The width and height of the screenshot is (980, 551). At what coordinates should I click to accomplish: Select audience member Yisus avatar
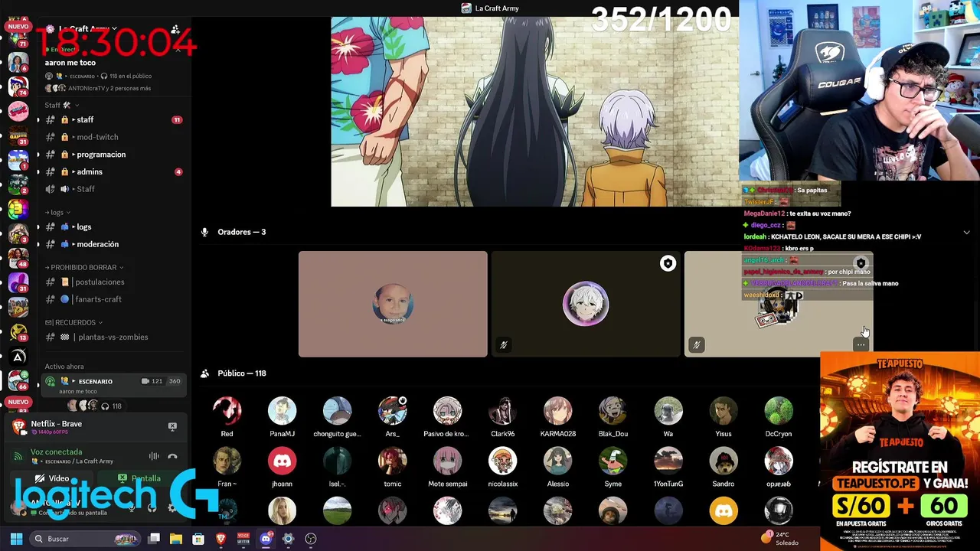(x=723, y=411)
